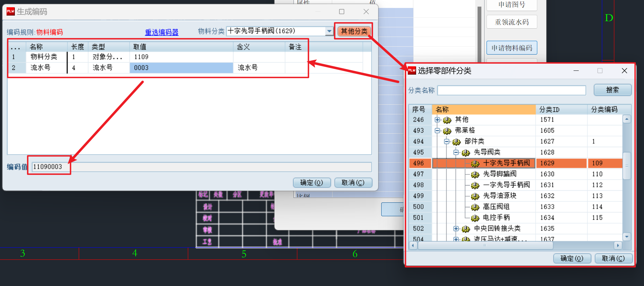Click the vertical scrollbar thumb in classification list
This screenshot has width=644, height=286.
(627, 166)
